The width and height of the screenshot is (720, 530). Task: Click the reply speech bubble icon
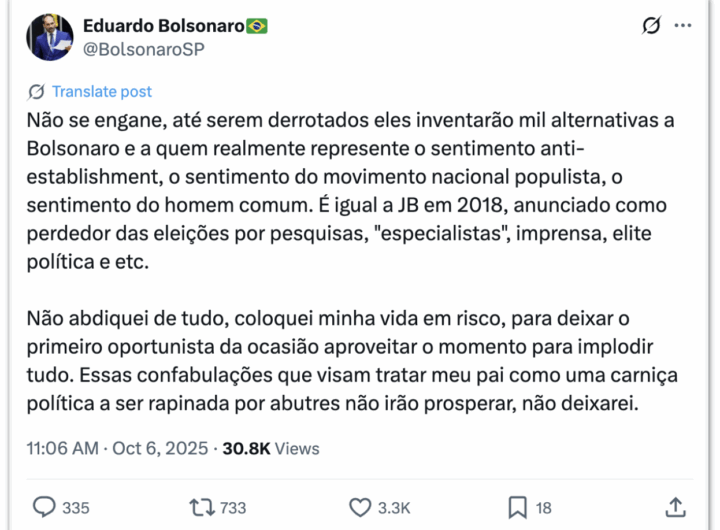pos(44,507)
